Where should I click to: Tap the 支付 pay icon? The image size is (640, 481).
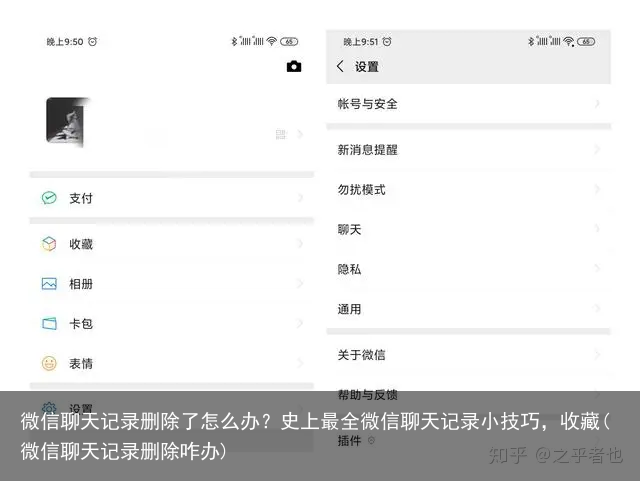click(49, 198)
